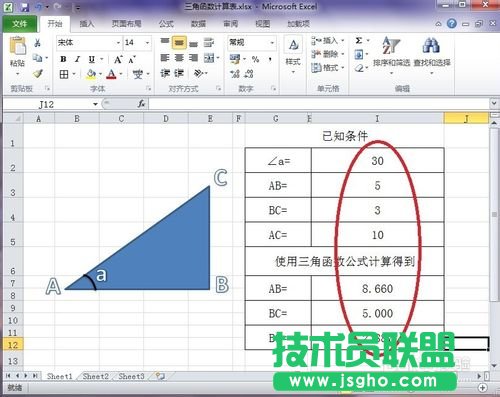Open the 宋体 font name dropdown
The width and height of the screenshot is (500, 397).
[118, 43]
